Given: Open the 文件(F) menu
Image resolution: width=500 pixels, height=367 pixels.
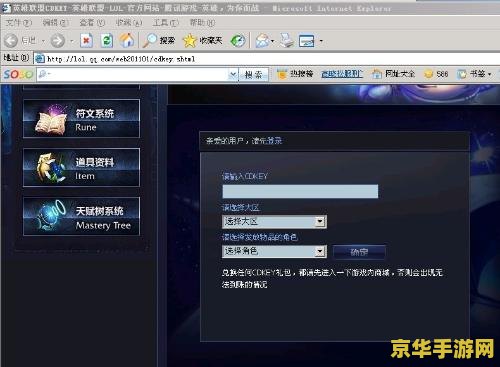Looking at the screenshot, I should (x=19, y=23).
